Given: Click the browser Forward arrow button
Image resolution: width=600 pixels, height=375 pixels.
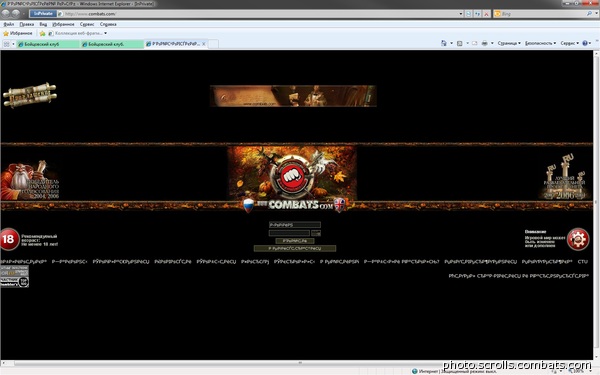Looking at the screenshot, I should click(x=15, y=13).
